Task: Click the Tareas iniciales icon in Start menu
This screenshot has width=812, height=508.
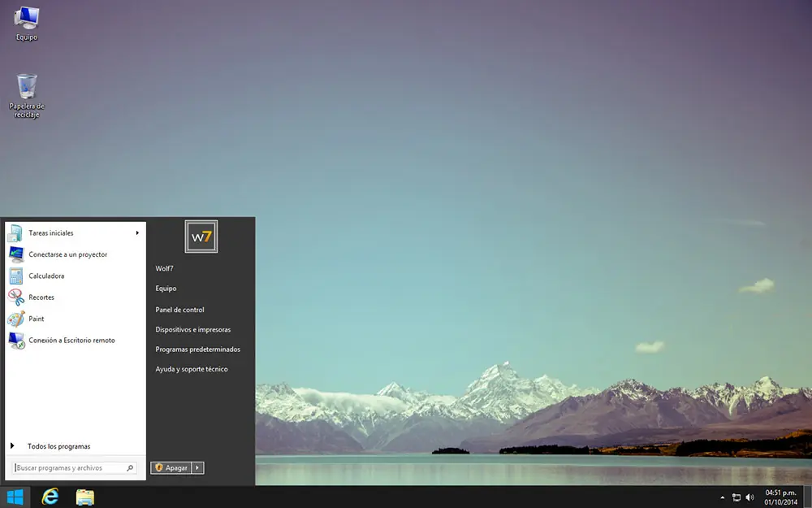Action: [x=15, y=233]
